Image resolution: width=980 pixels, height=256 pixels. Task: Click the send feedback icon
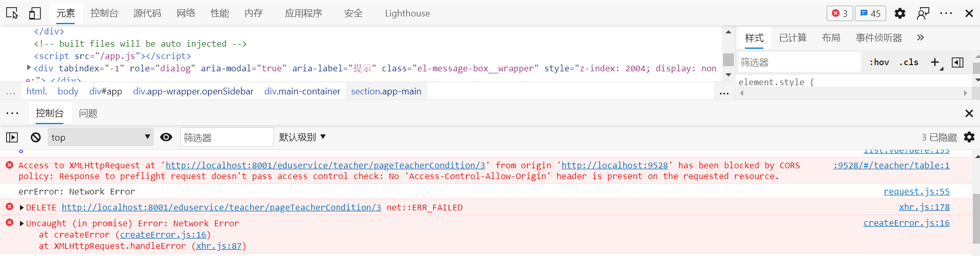(x=923, y=13)
